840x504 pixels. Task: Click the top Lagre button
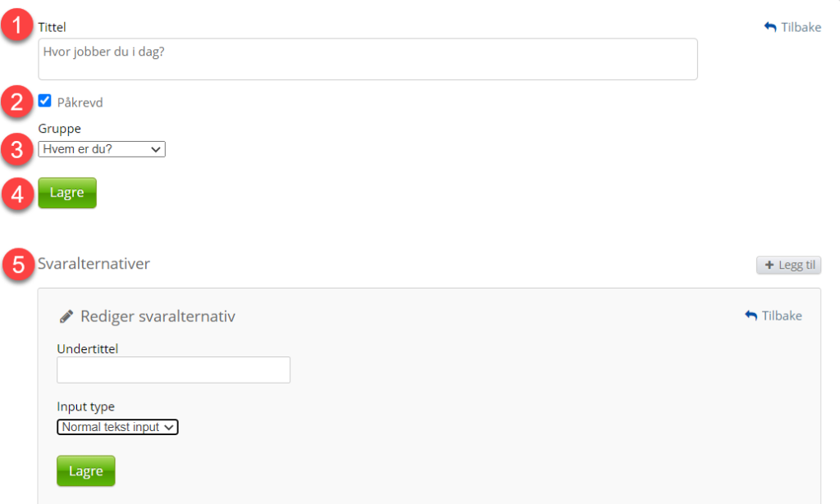(x=66, y=193)
